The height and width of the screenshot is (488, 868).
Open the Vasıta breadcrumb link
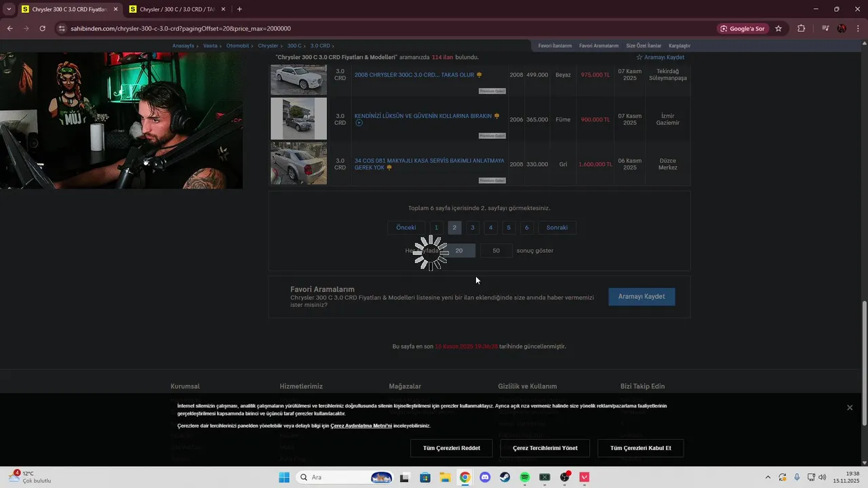210,45
